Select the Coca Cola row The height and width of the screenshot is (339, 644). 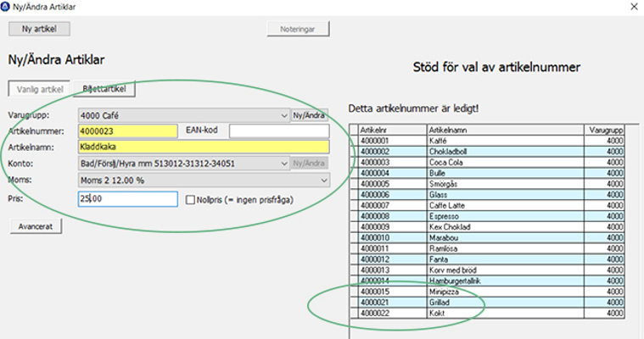(x=487, y=162)
